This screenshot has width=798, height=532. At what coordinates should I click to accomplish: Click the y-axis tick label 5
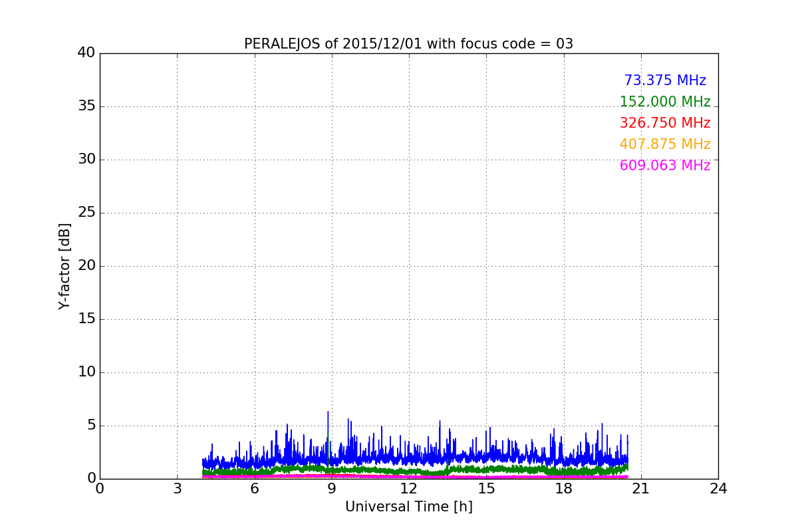(91, 425)
